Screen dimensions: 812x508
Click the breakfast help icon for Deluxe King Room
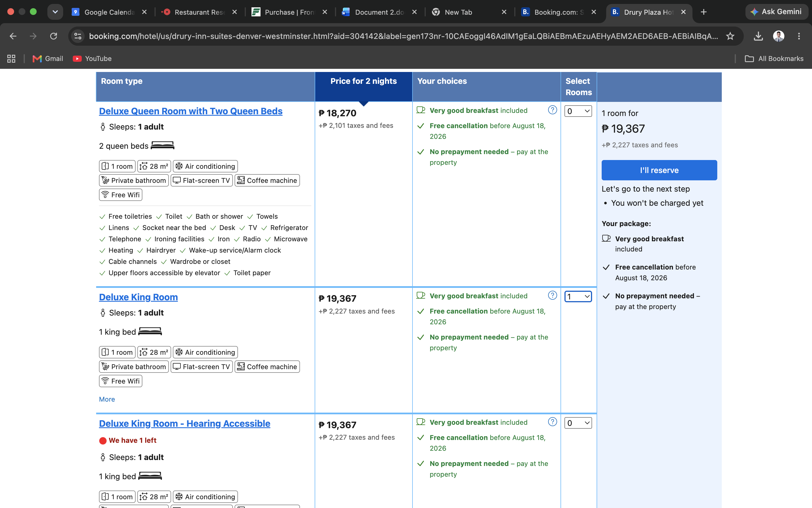(552, 295)
